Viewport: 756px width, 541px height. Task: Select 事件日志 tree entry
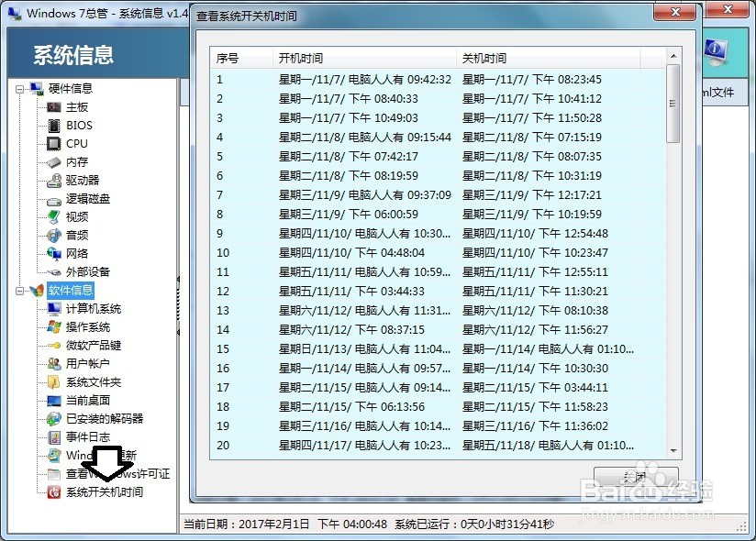point(88,437)
